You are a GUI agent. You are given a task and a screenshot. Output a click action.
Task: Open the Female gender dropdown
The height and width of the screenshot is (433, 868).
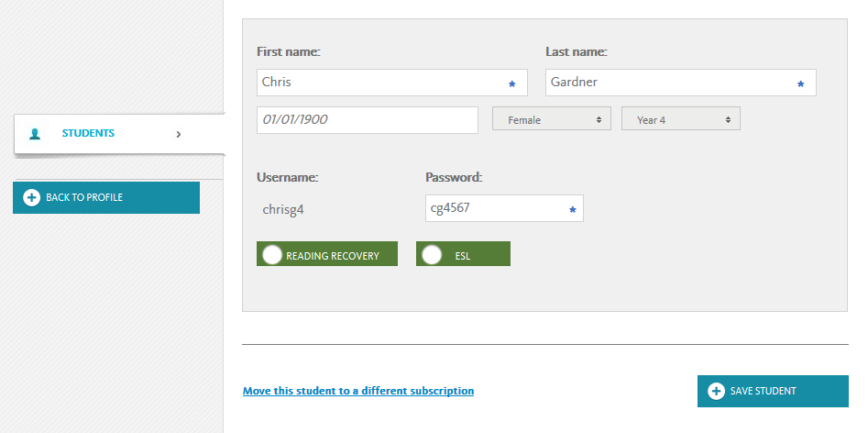pos(552,118)
